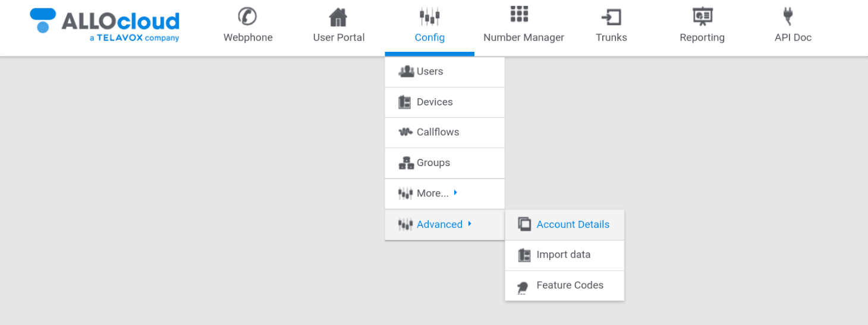Click the ALLOcloud logo
This screenshot has width=868, height=325.
pos(105,25)
